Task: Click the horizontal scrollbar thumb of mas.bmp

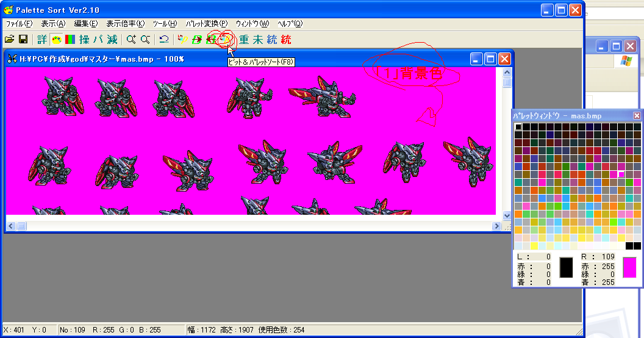Action: pyautogui.click(x=21, y=226)
